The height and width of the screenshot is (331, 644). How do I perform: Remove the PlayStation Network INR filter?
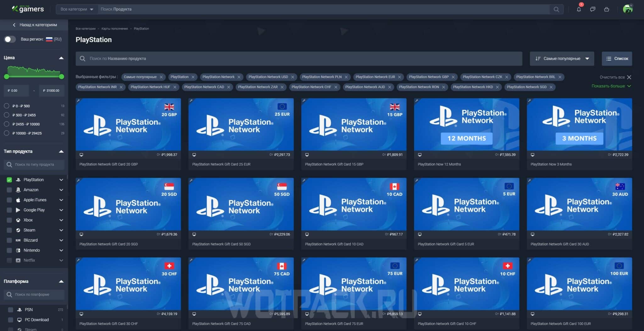[x=121, y=87]
